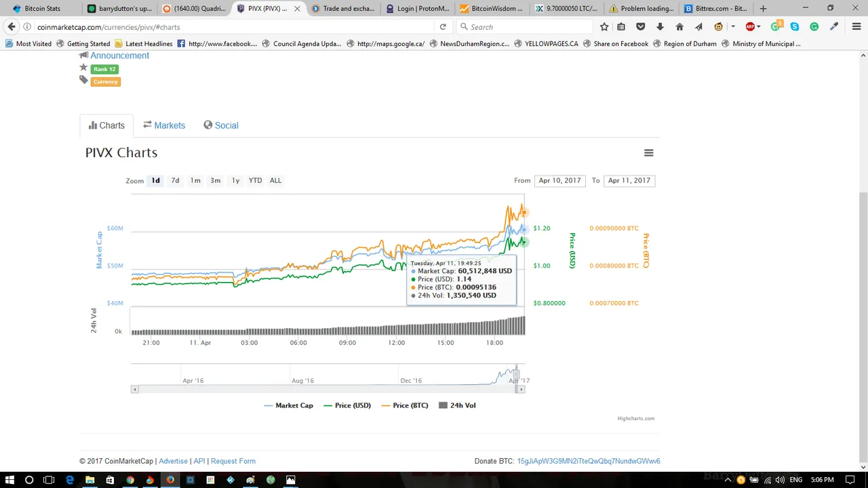Go to the browser home icon
This screenshot has width=868, height=488.
click(x=679, y=27)
